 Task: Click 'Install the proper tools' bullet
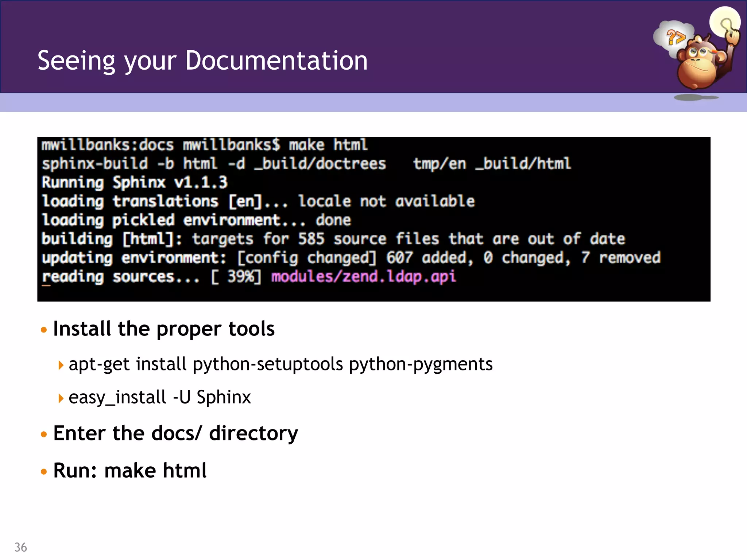click(164, 329)
